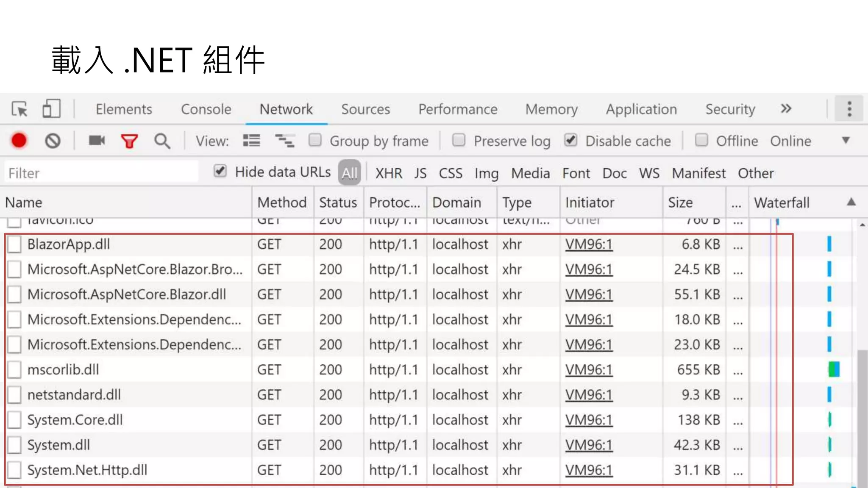Open the Console tab

[206, 109]
